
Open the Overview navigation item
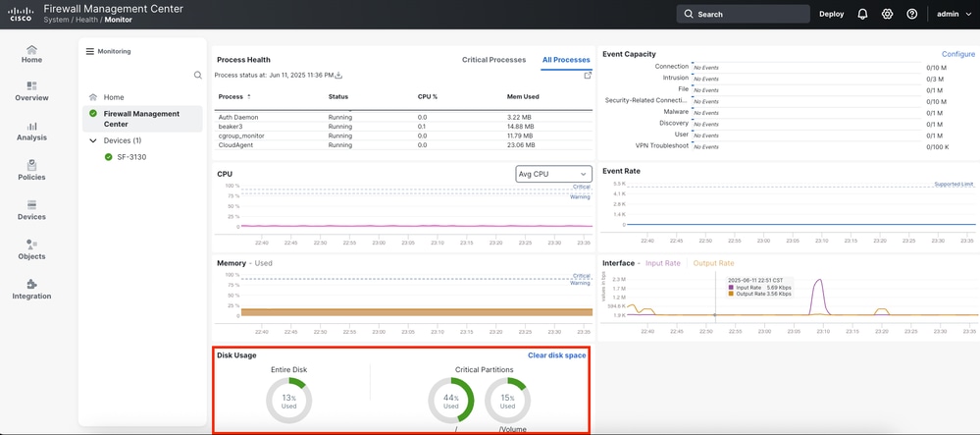pyautogui.click(x=31, y=90)
